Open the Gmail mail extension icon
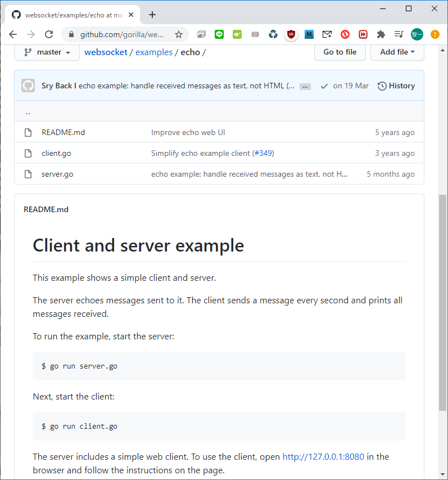448x480 pixels. (x=327, y=34)
